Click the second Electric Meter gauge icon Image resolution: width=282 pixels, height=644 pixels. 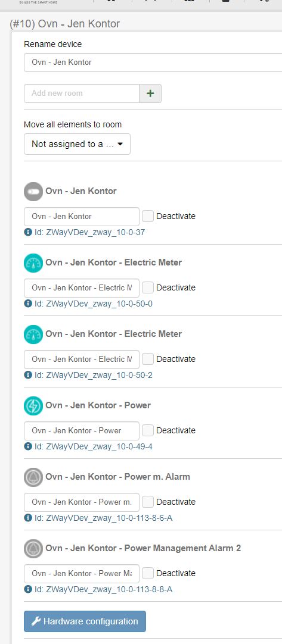click(x=33, y=334)
